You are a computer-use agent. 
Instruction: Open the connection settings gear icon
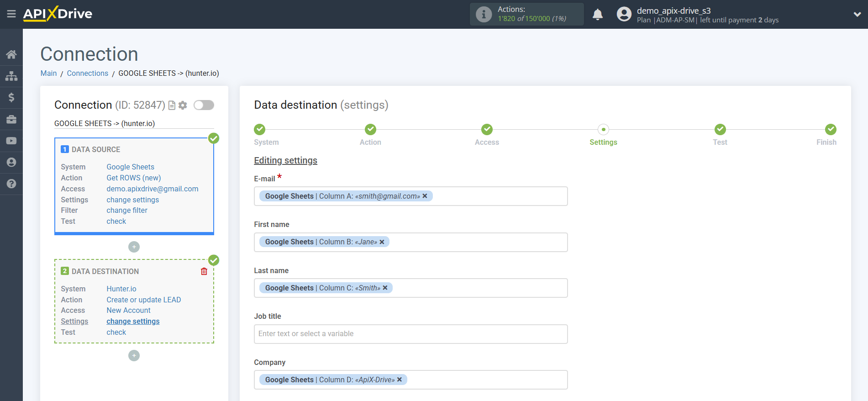183,106
